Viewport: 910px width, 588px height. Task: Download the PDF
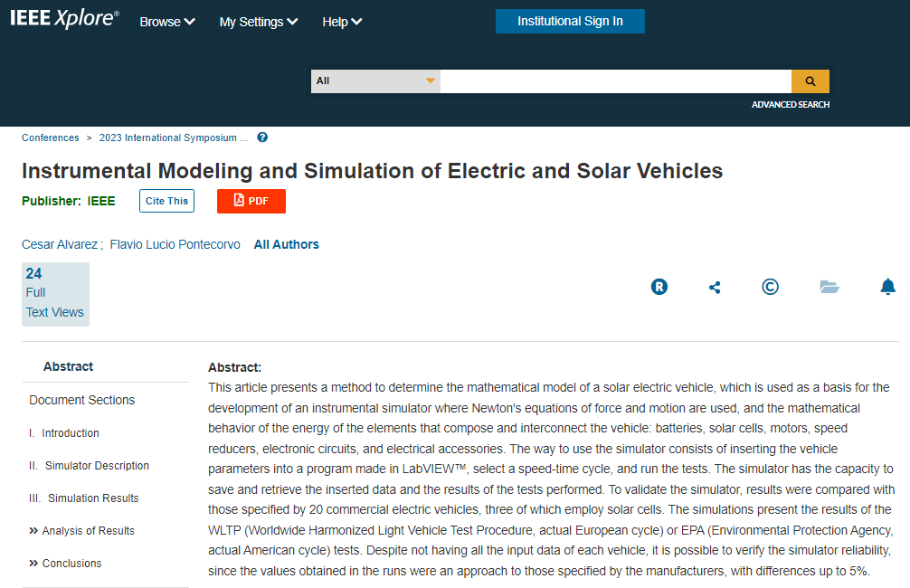[251, 201]
